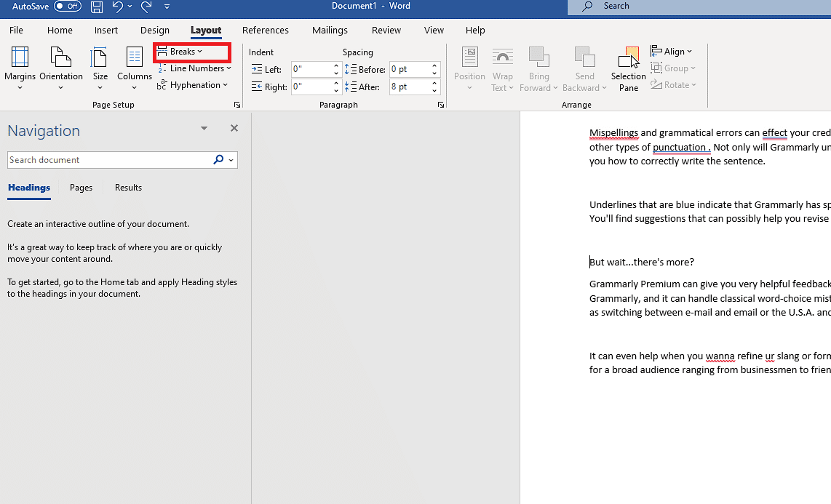
Task: Increase the Spacing After value
Action: (434, 83)
